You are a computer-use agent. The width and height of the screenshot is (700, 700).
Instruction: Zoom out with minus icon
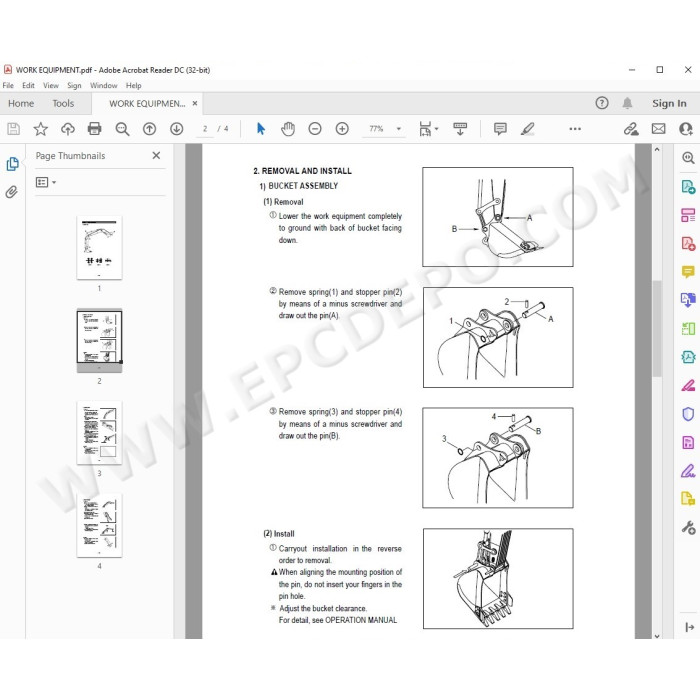pos(315,129)
